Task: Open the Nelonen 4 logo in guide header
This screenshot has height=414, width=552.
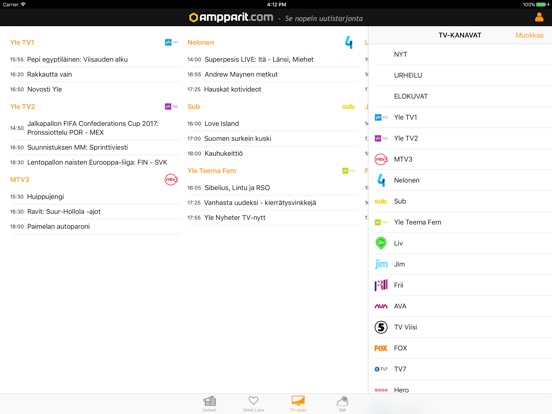Action: point(349,43)
